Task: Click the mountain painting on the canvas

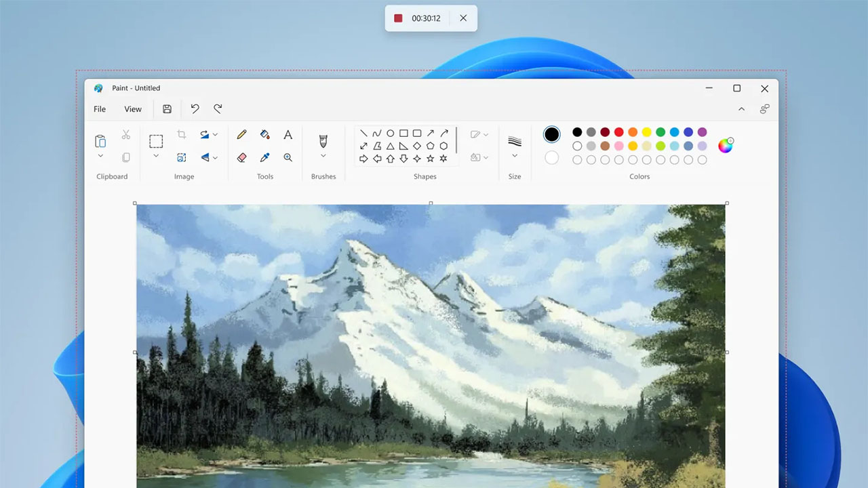Action: point(431,346)
